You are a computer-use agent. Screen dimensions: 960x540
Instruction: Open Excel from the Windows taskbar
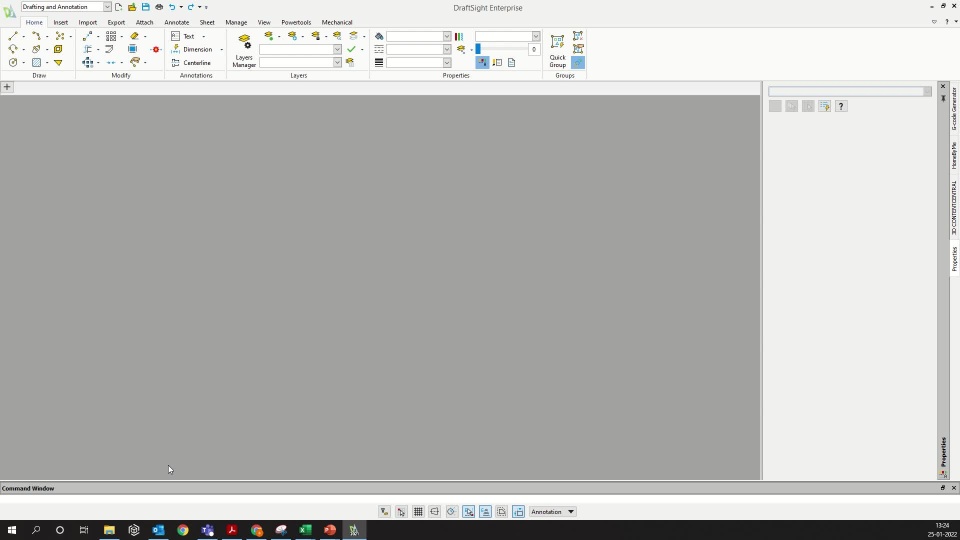[x=306, y=530]
